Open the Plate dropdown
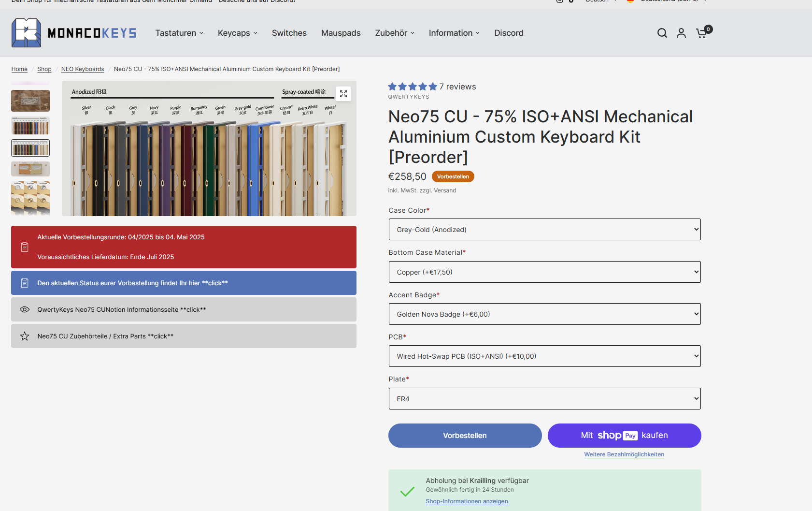This screenshot has height=511, width=812. tap(545, 399)
